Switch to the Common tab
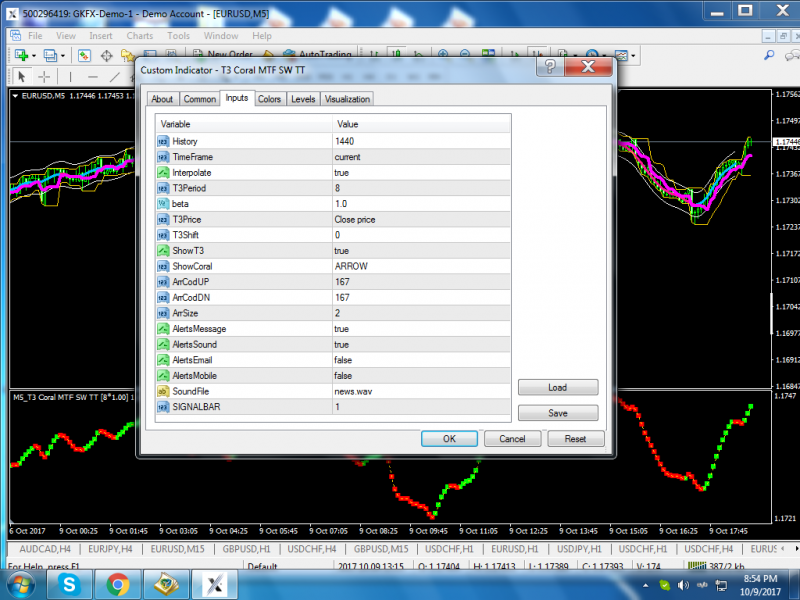Viewport: 800px width, 600px height. pos(199,99)
